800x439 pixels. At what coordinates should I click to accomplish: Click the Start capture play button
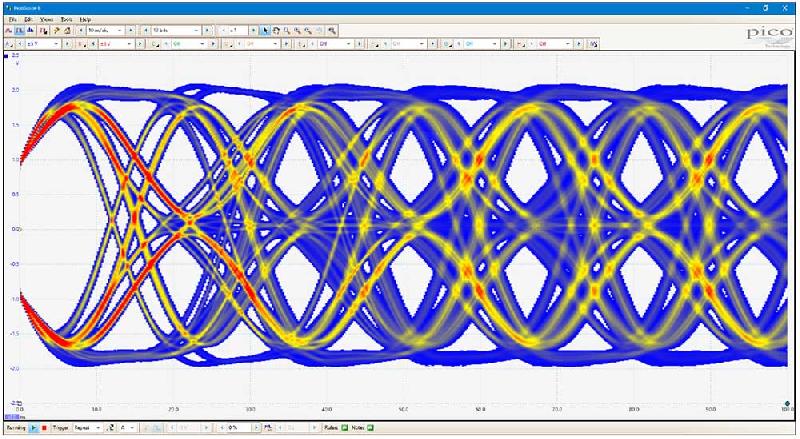pyautogui.click(x=32, y=427)
